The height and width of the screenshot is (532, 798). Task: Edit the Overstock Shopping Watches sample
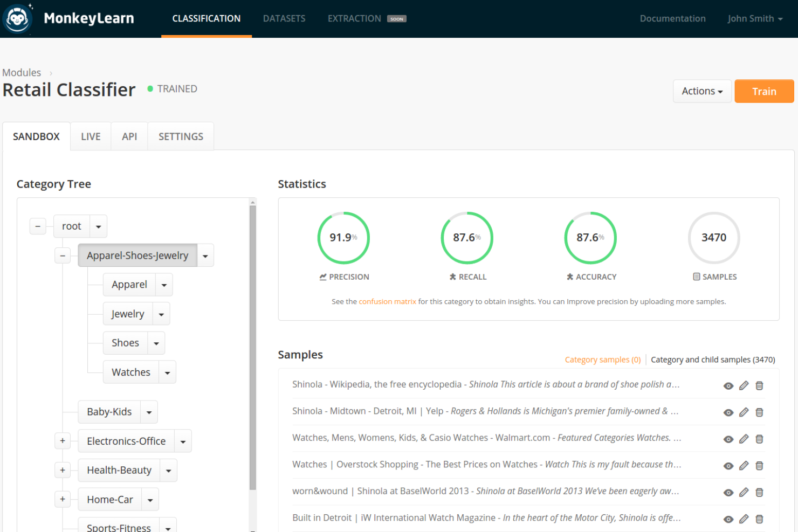click(x=744, y=466)
